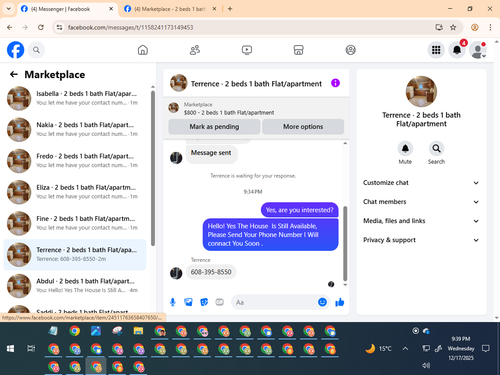Screen dimensions: 500x375
Task: Expand Media, files and links section
Action: coord(421,221)
